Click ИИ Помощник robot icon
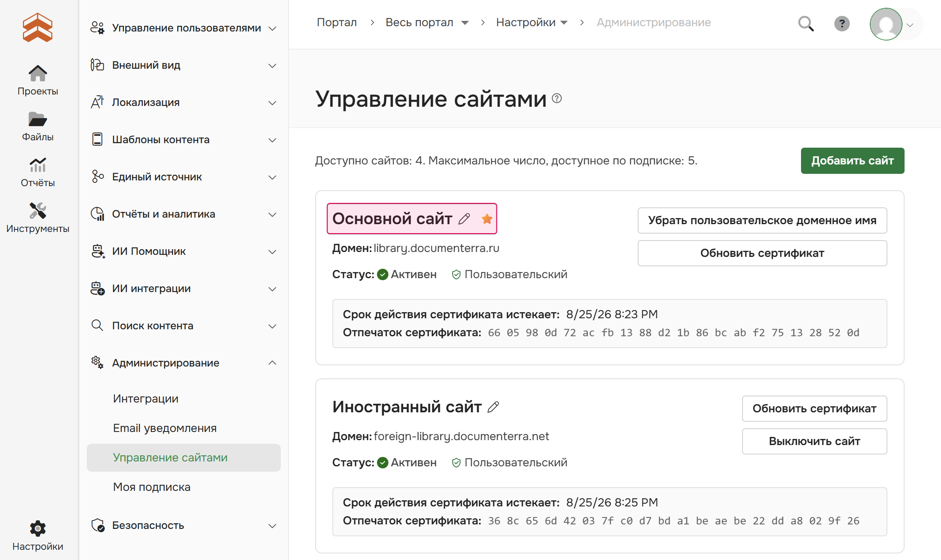The image size is (941, 560). 97,251
